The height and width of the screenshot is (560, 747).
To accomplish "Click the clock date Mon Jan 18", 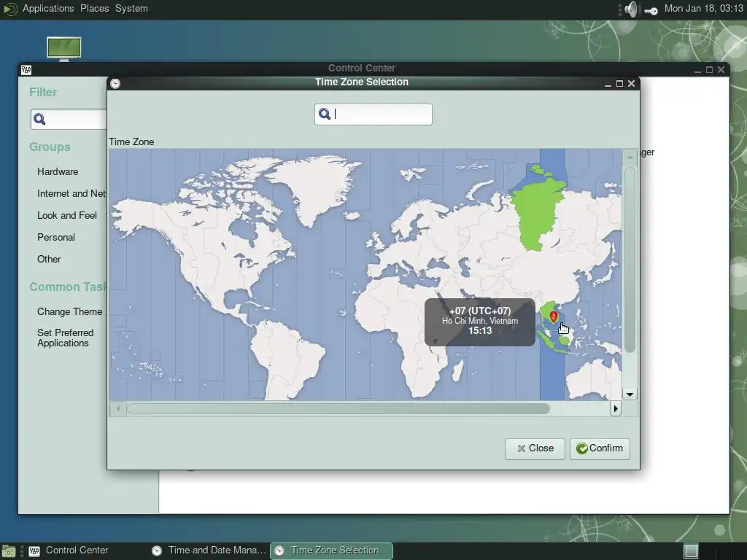I will pos(704,9).
